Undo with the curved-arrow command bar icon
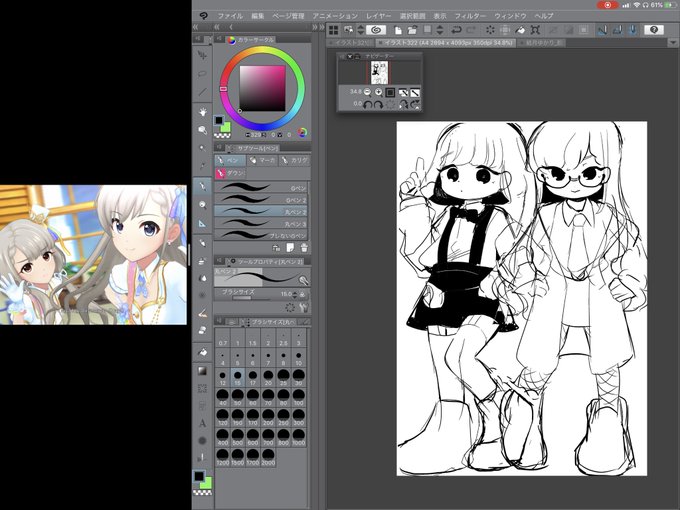The width and height of the screenshot is (680, 510). coord(456,30)
